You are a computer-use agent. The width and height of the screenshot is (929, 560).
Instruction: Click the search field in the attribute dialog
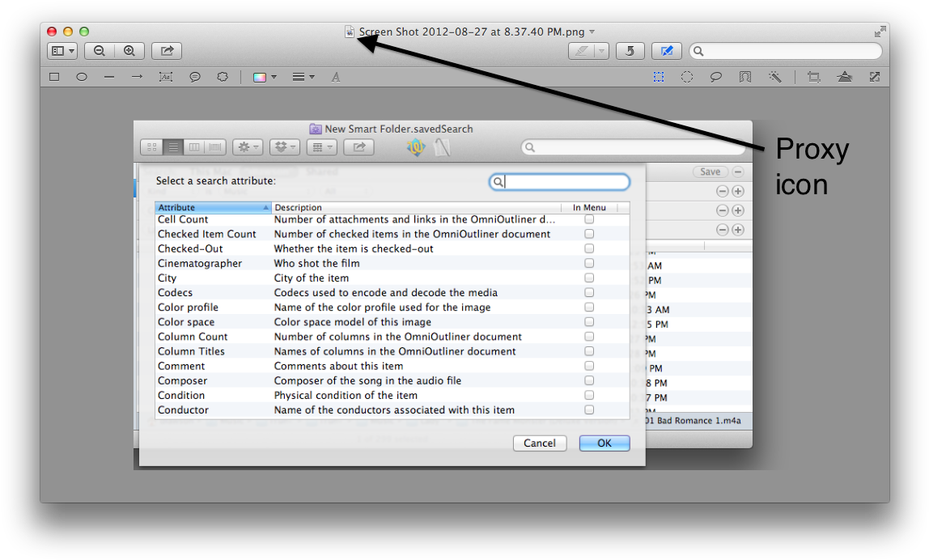tap(560, 181)
